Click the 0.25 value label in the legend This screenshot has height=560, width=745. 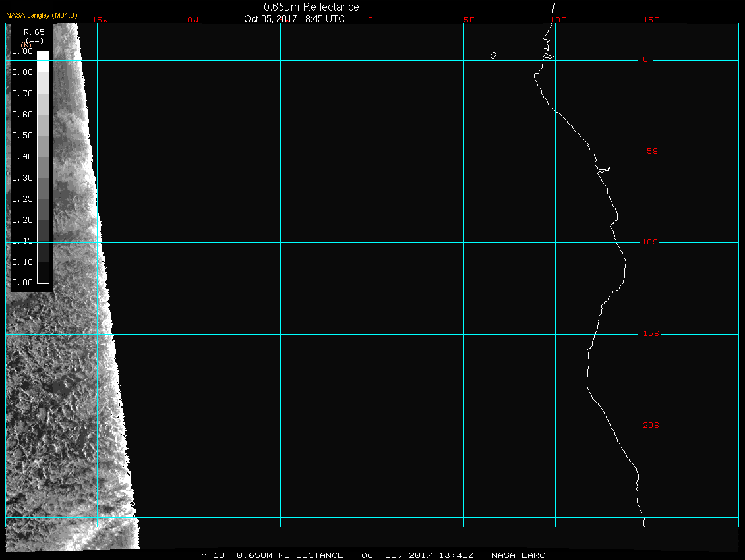click(x=22, y=198)
